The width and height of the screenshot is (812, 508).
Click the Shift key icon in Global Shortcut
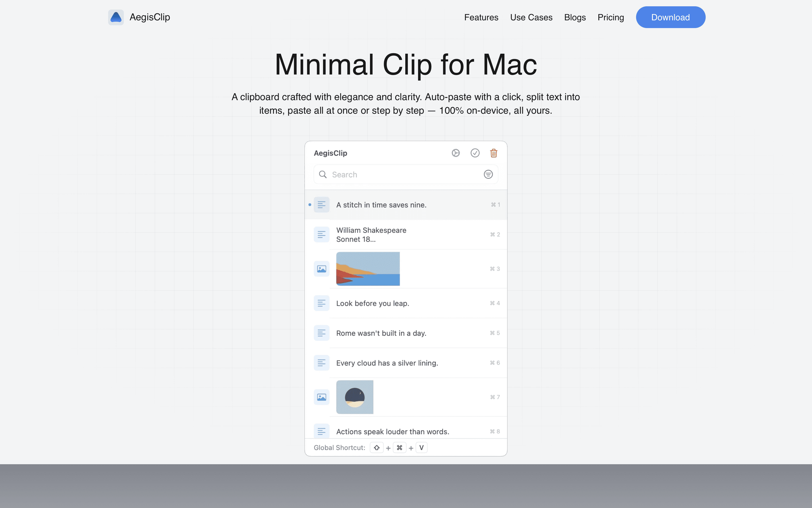[377, 448]
